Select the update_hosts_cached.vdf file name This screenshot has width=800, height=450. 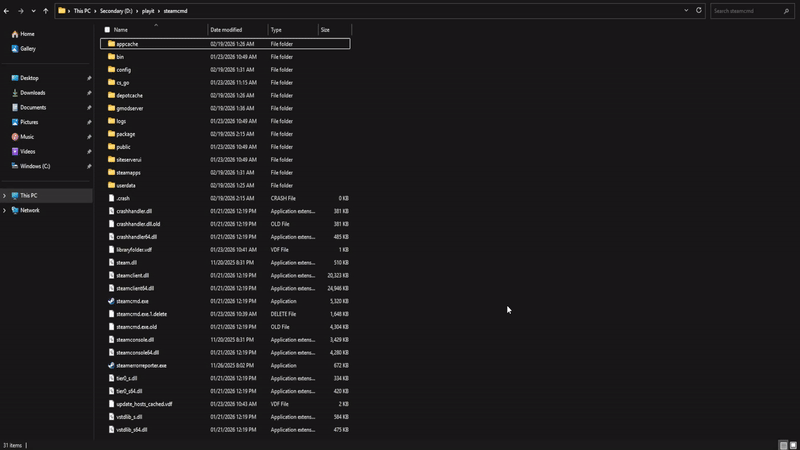click(x=144, y=404)
